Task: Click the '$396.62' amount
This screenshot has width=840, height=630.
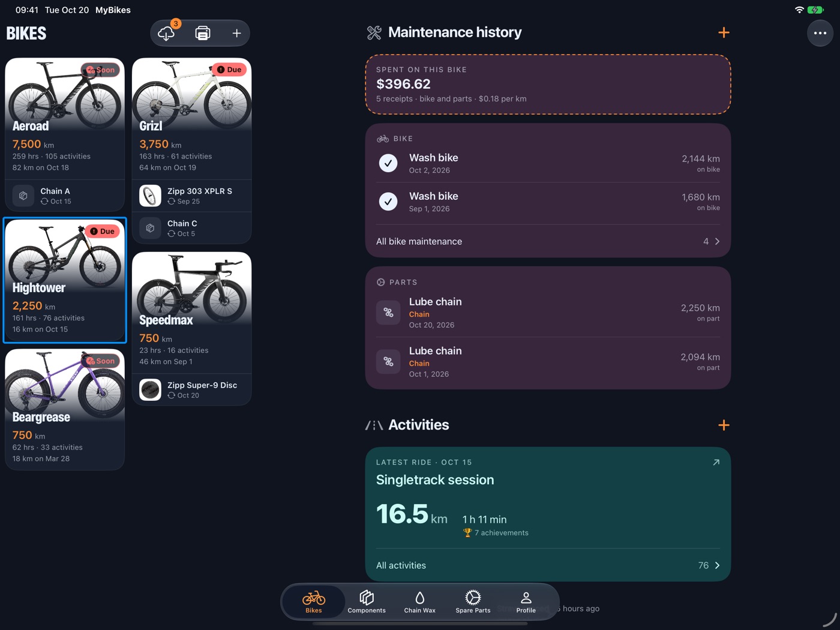Action: pos(403,84)
